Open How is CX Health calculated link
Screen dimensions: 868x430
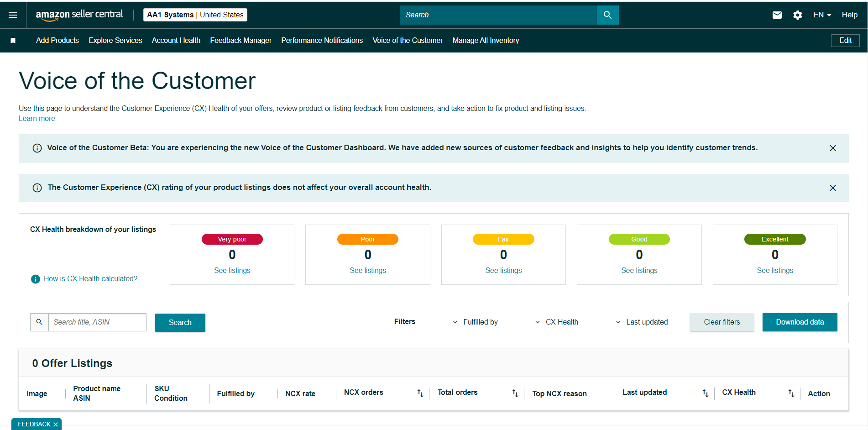90,279
